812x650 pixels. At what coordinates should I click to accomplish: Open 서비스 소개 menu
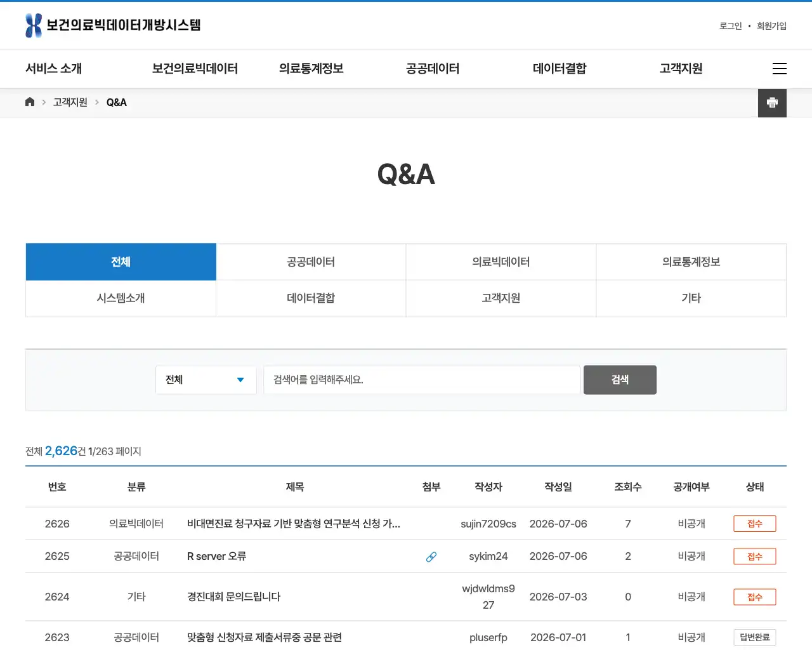coord(53,69)
